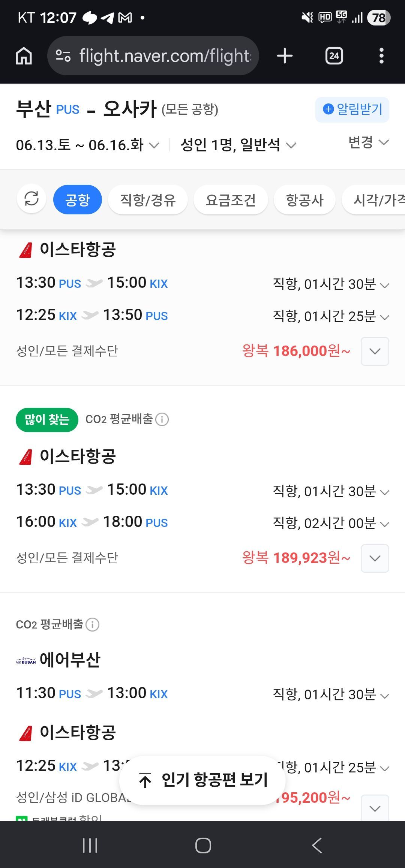Open CO2 평균배출 info icon under 많이 찾는
Screen dimensions: 405x868
click(162, 419)
